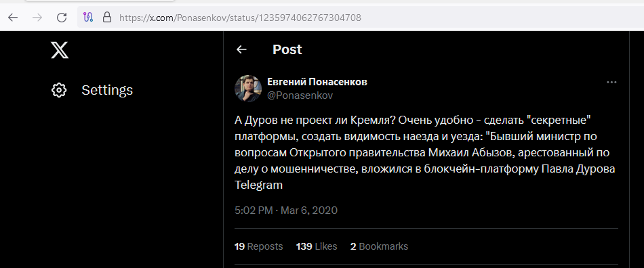Click the 5:02 PM · Mar 6, 2020 timestamp
Image resolution: width=644 pixels, height=268 pixels.
pyautogui.click(x=286, y=210)
